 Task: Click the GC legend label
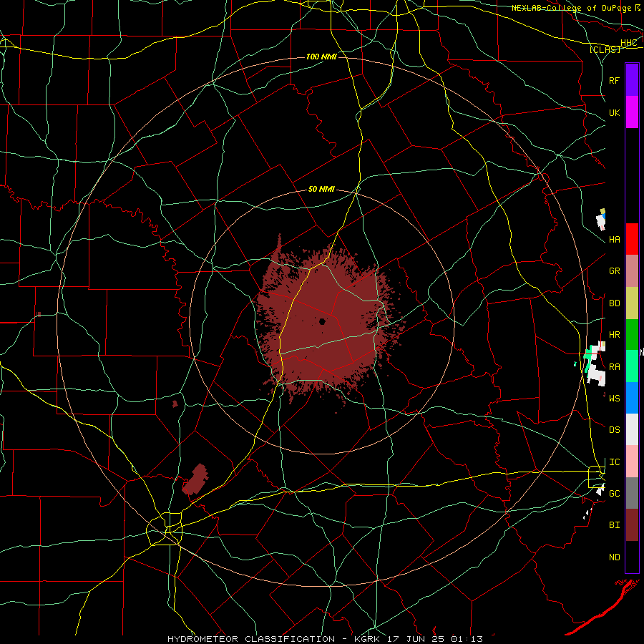coord(614,494)
